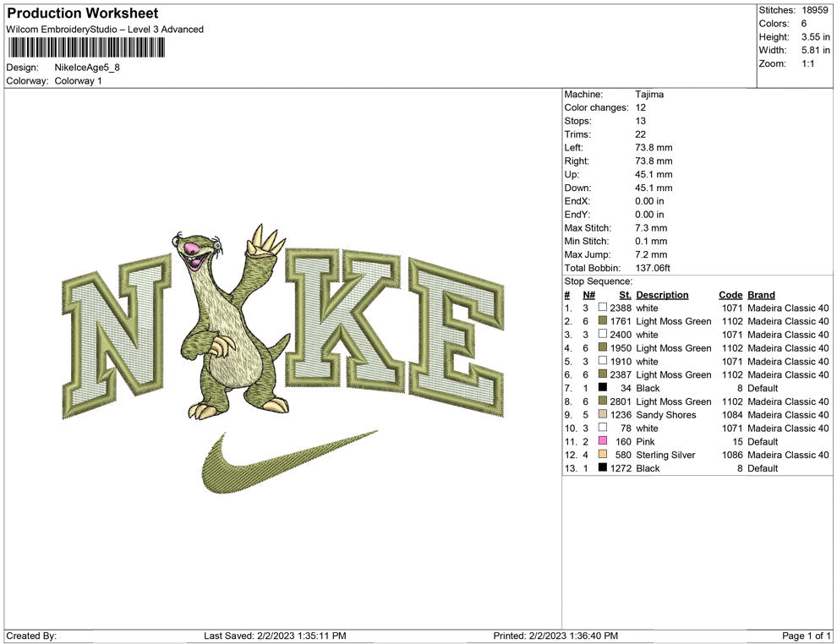Image resolution: width=837 pixels, height=644 pixels.
Task: Click the design name 'NikeIceAge5_8'
Action: point(87,68)
